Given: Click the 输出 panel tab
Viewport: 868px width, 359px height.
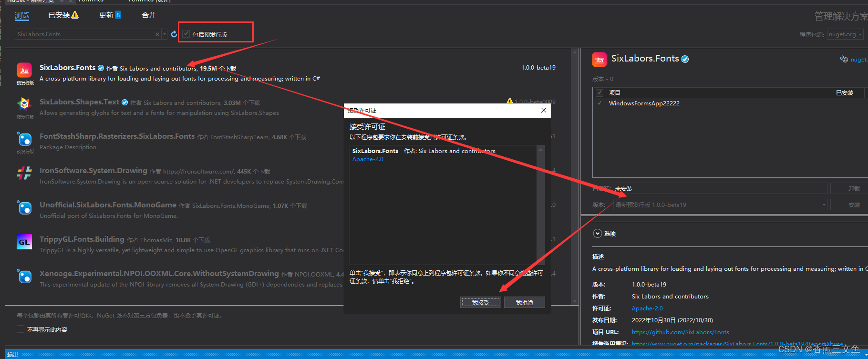Looking at the screenshot, I should point(13,354).
